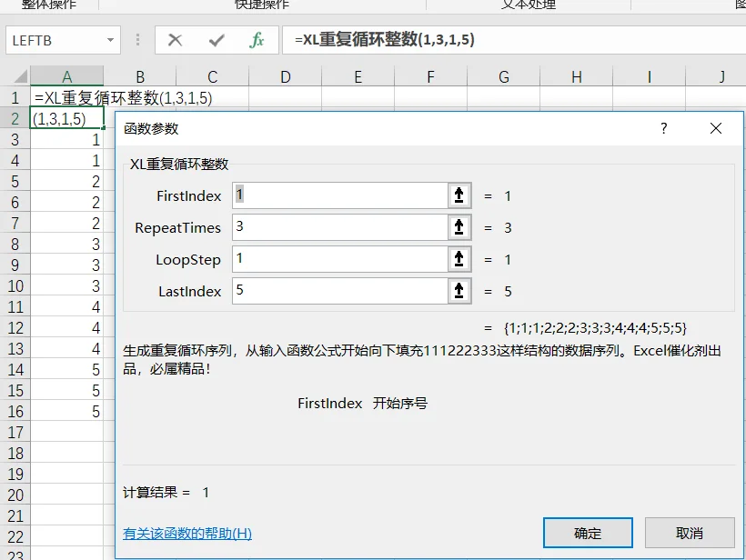
Task: Click the formula bar confirm checkmark icon
Action: pyautogui.click(x=217, y=40)
